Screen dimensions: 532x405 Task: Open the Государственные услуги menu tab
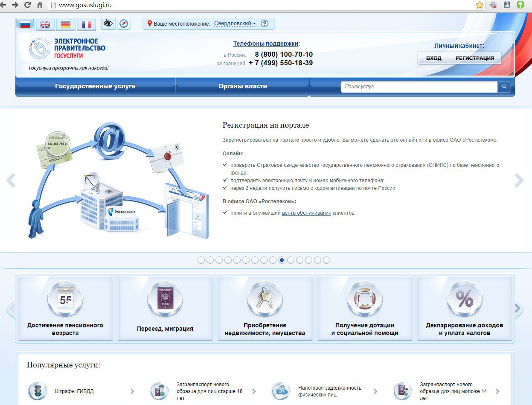click(95, 87)
